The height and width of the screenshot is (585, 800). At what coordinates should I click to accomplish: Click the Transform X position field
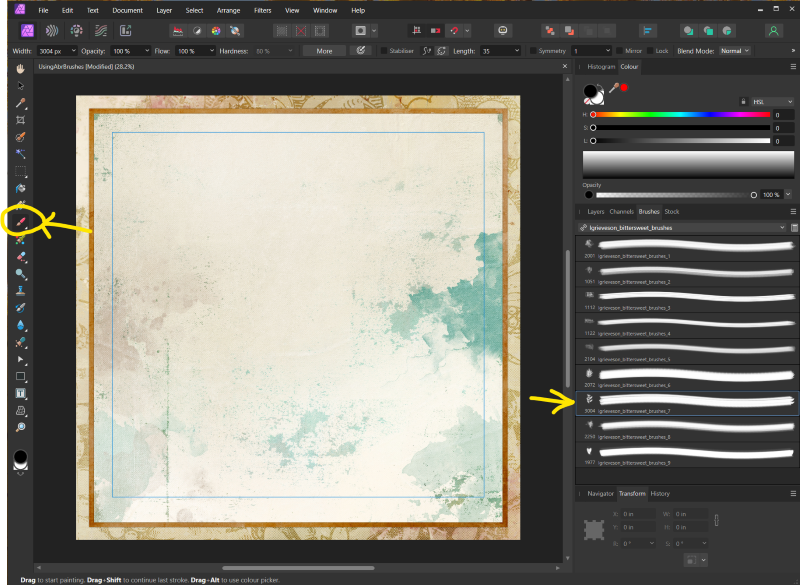click(638, 514)
